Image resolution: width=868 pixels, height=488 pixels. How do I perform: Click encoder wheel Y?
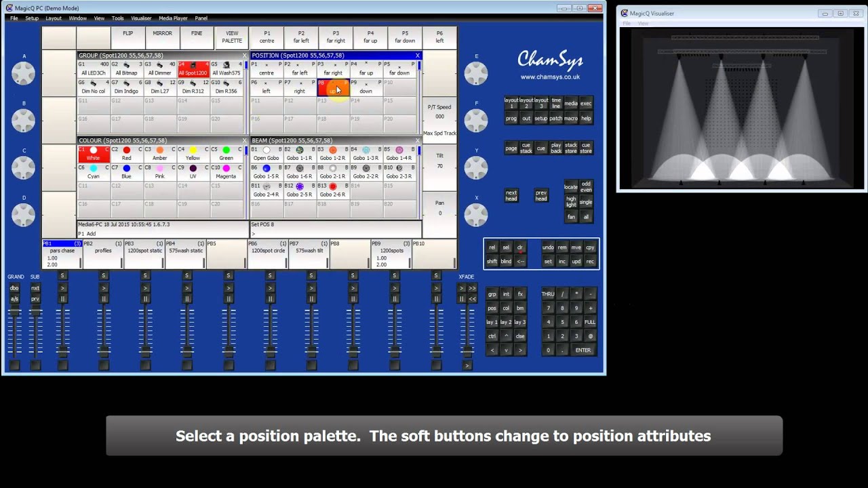coord(476,167)
